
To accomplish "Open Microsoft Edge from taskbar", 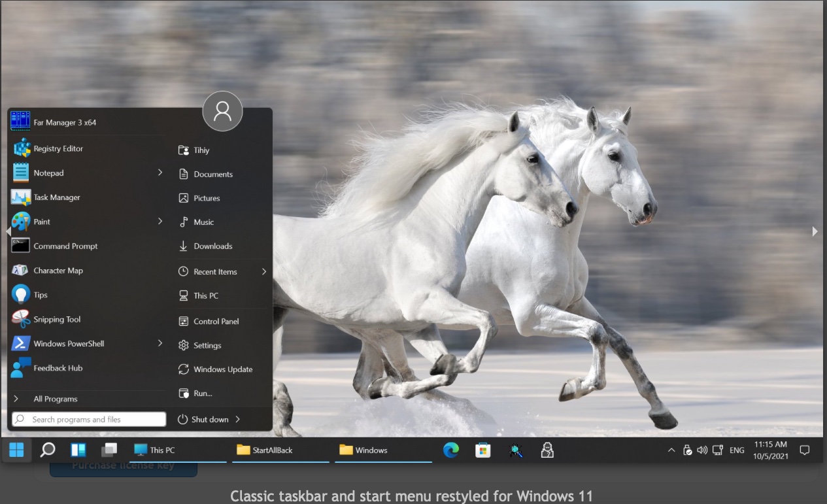I will pyautogui.click(x=451, y=450).
